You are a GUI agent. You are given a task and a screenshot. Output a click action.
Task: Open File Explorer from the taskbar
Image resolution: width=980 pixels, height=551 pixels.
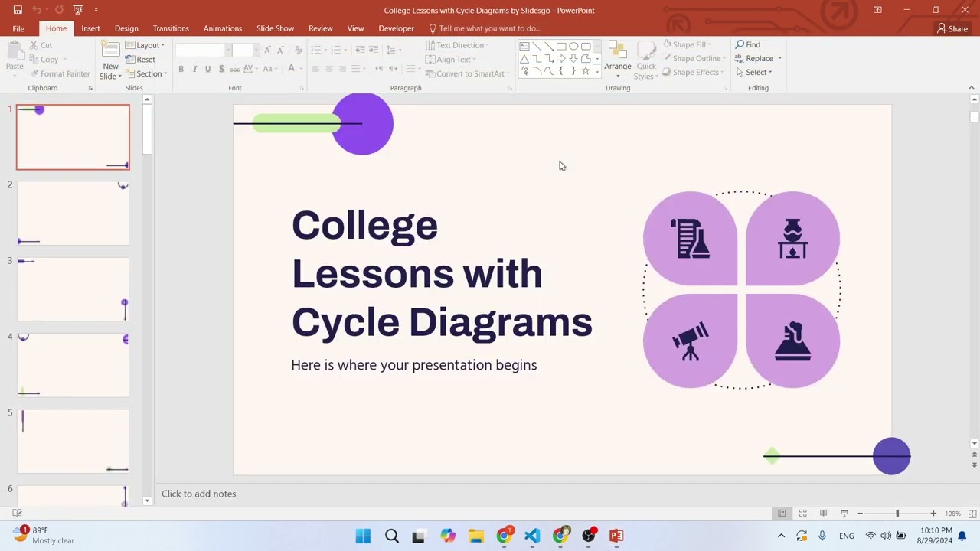[x=475, y=536]
